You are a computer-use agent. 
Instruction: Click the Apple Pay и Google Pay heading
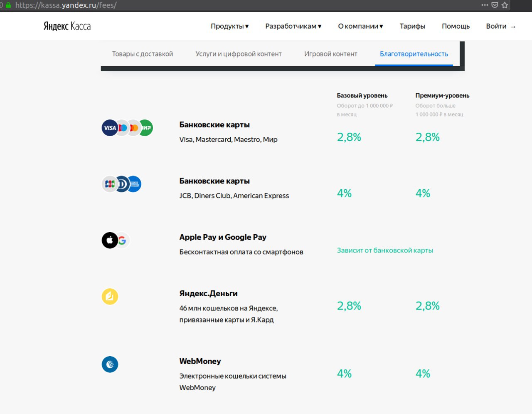[x=223, y=237]
